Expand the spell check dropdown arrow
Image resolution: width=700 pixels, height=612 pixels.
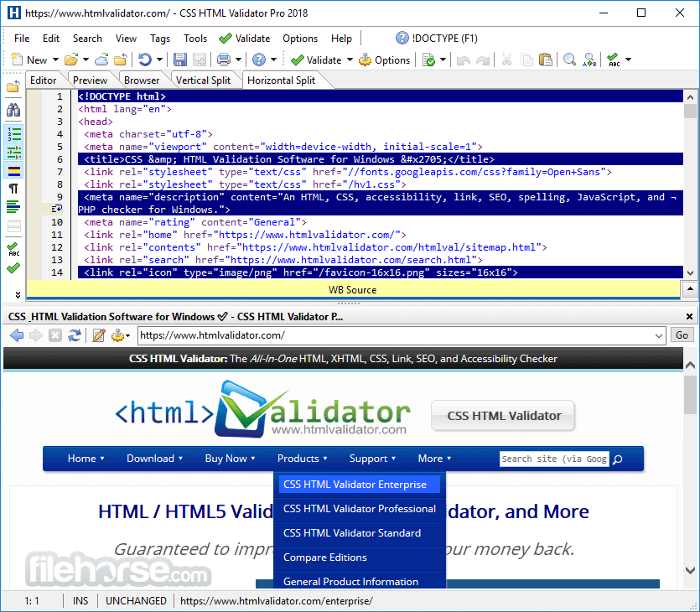click(628, 60)
